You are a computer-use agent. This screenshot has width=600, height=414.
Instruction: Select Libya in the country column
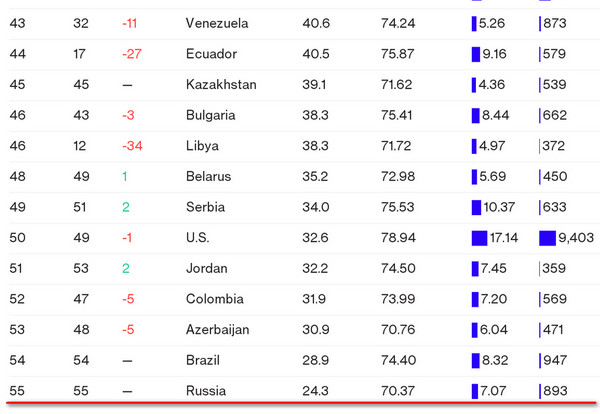pyautogui.click(x=202, y=146)
